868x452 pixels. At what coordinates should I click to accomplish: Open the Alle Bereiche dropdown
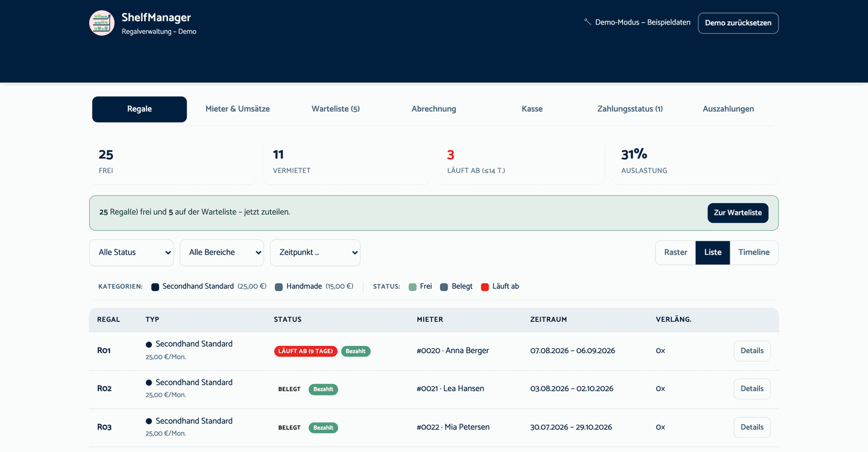(x=222, y=253)
